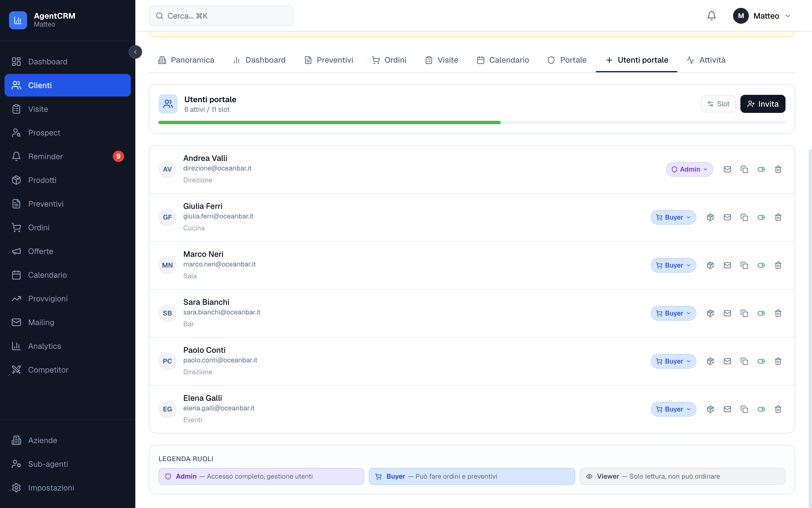Open Giulia Ferri's Buyer role dropdown
Image resolution: width=812 pixels, height=508 pixels.
pyautogui.click(x=673, y=217)
